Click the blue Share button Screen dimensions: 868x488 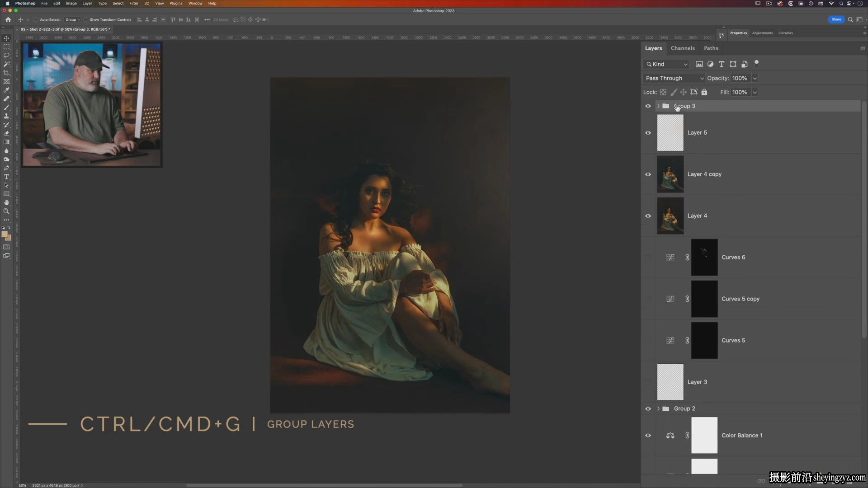tap(836, 19)
